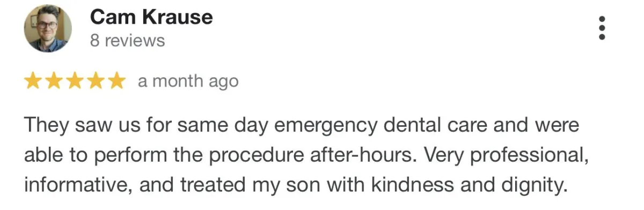
Task: Click the review line starting 'informative'
Action: [296, 186]
